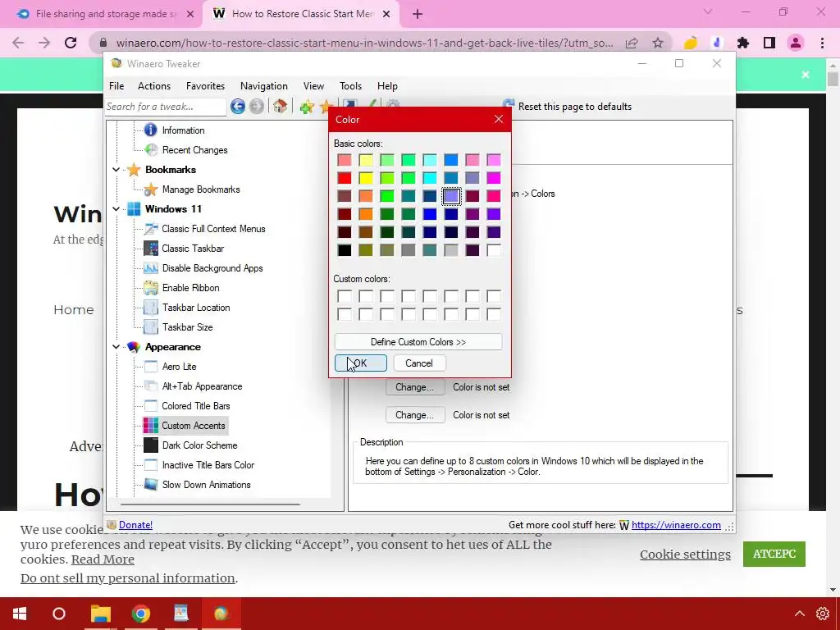
Task: Pick the magenta basic color swatch
Action: click(x=493, y=178)
